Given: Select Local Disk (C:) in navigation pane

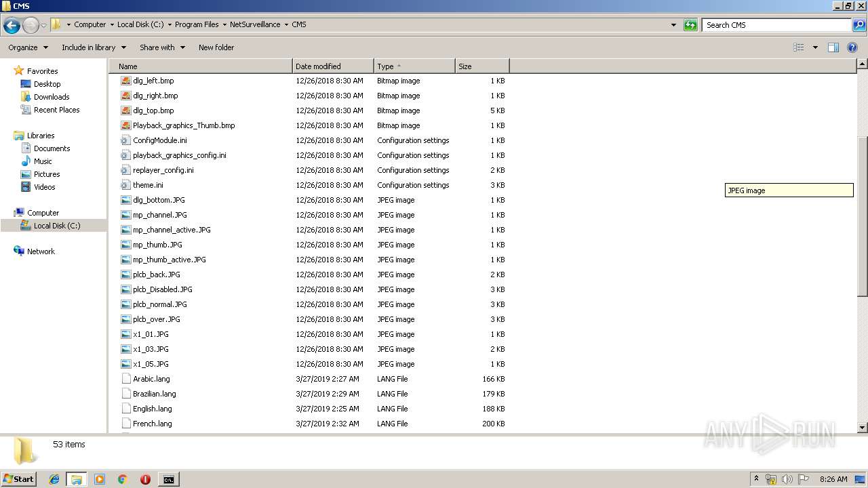Looking at the screenshot, I should pyautogui.click(x=57, y=226).
